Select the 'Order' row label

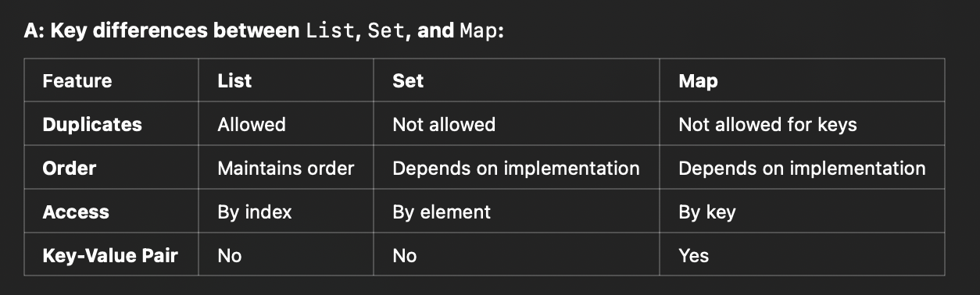pos(70,168)
